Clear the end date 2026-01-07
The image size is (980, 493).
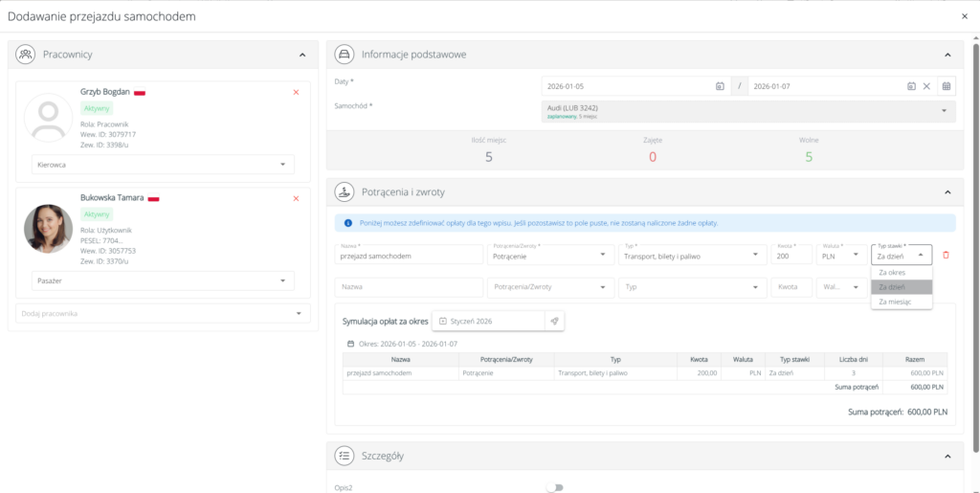tap(926, 86)
